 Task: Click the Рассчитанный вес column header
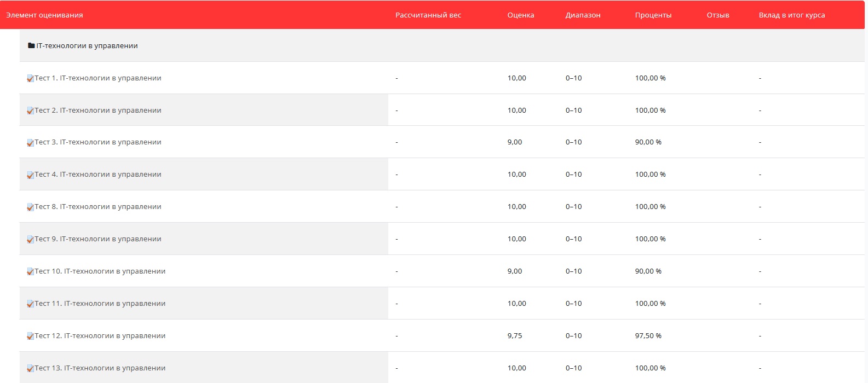pos(428,15)
